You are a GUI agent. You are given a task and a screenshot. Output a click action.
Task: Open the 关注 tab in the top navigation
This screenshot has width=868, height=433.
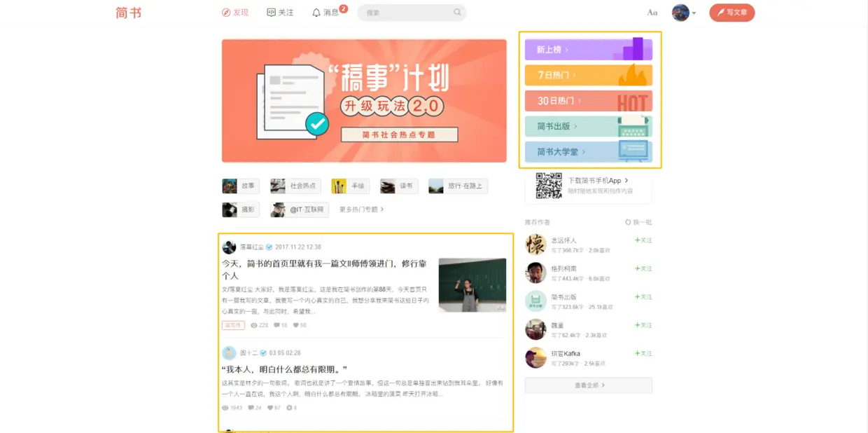[x=280, y=13]
